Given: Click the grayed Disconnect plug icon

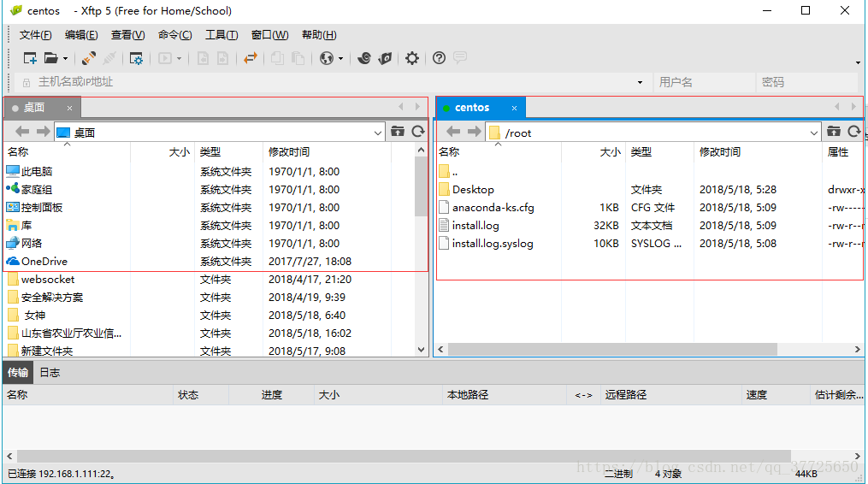Looking at the screenshot, I should (x=109, y=57).
